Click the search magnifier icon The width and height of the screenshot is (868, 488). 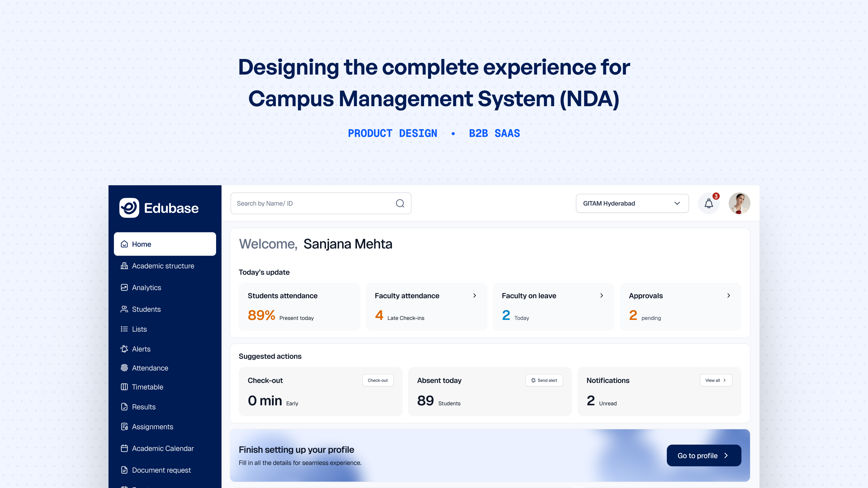pyautogui.click(x=400, y=203)
